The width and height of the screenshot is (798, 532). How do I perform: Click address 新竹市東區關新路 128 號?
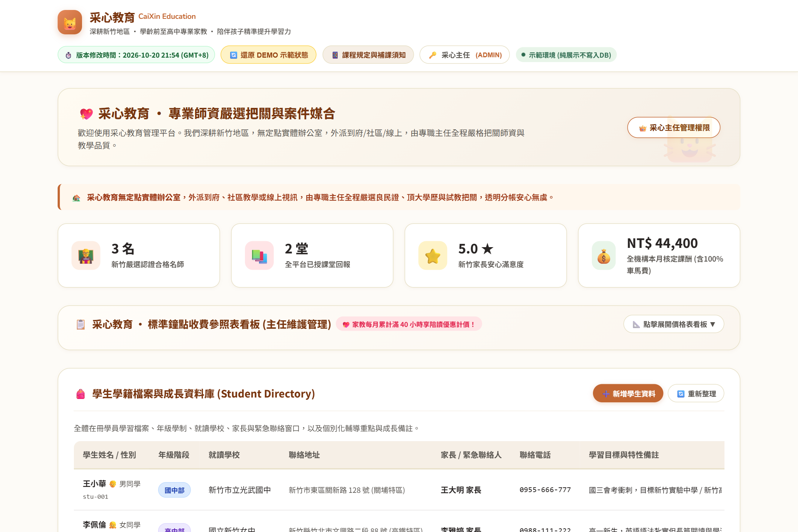pyautogui.click(x=347, y=490)
